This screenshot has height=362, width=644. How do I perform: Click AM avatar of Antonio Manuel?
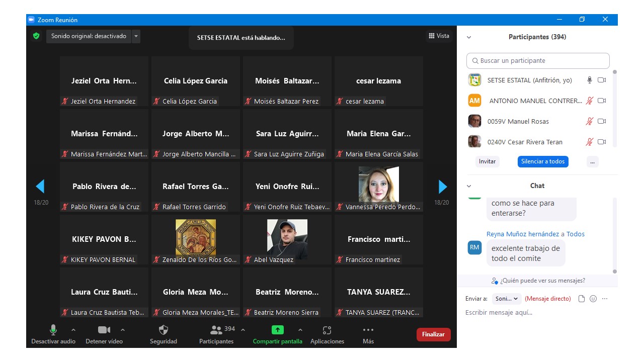[474, 101]
